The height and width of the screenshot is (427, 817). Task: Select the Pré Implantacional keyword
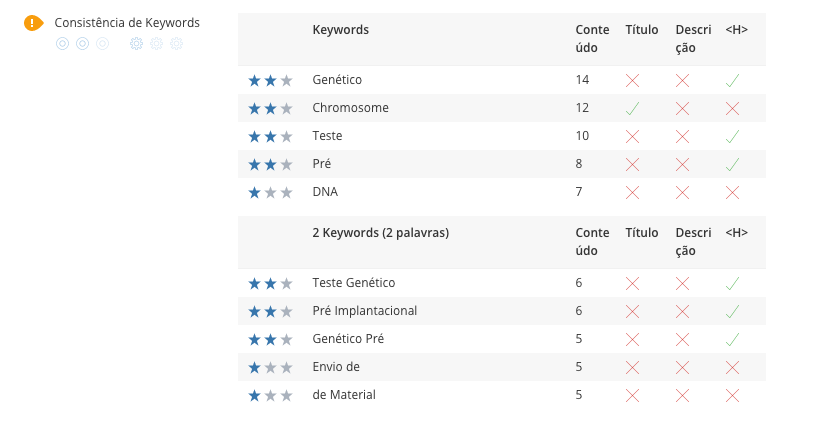click(365, 311)
